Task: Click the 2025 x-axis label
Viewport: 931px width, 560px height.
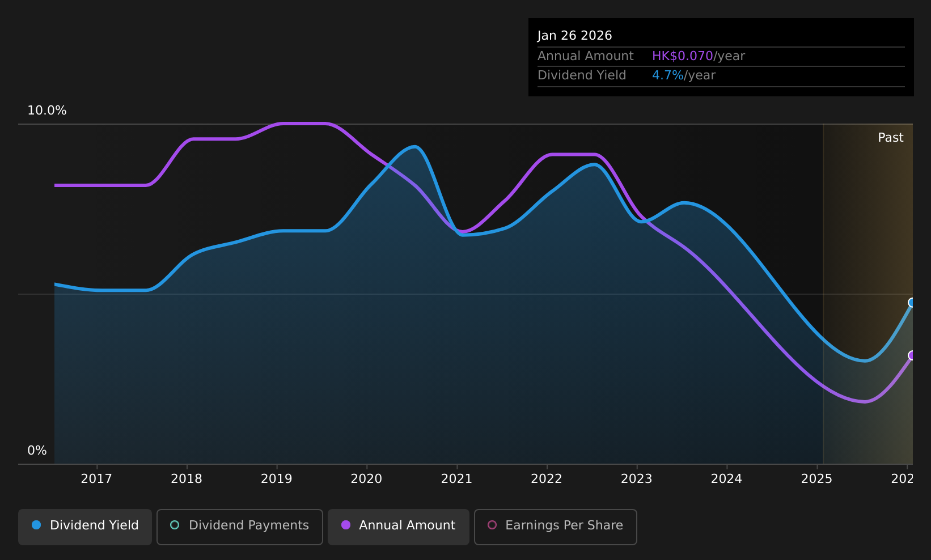Action: [x=816, y=479]
